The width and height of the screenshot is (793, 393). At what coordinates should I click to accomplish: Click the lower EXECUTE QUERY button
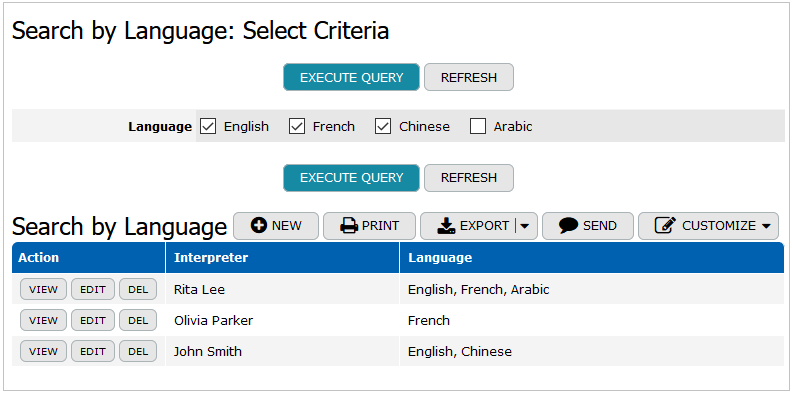coord(351,178)
